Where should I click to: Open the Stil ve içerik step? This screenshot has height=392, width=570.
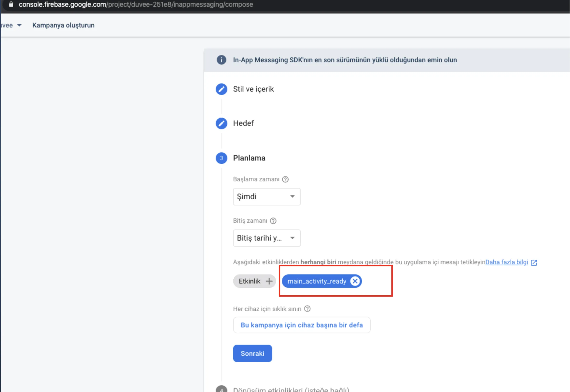tap(253, 89)
